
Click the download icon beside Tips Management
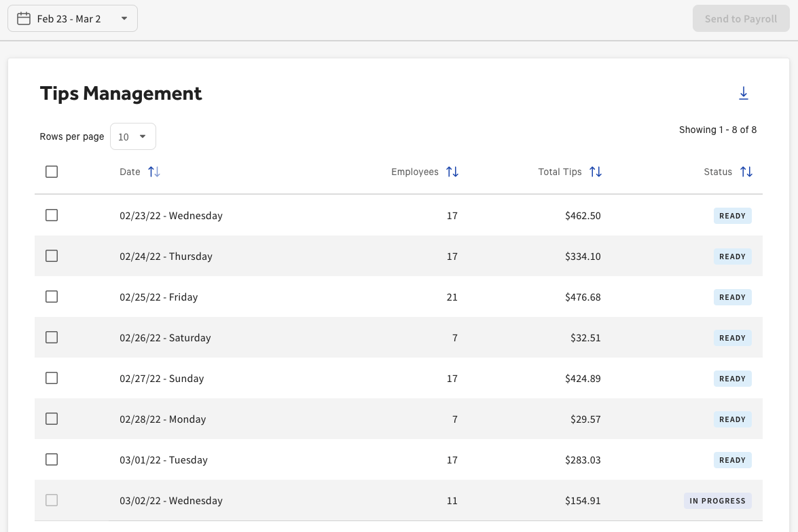point(744,94)
